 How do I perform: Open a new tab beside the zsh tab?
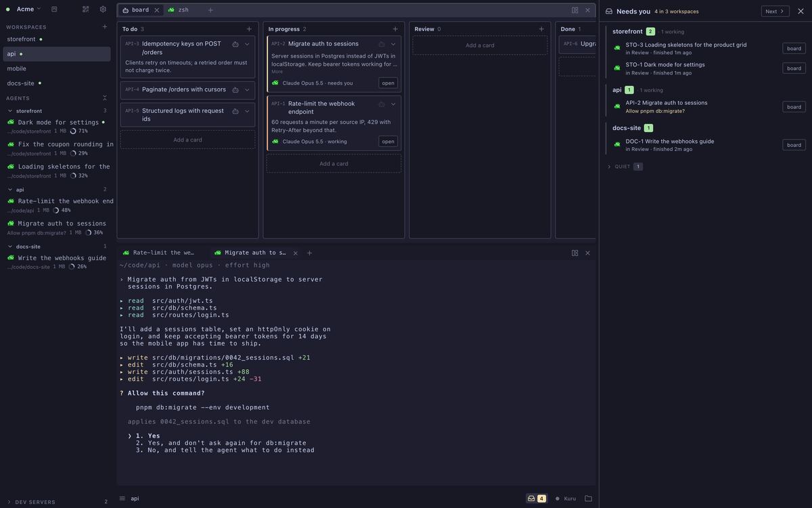coord(210,10)
